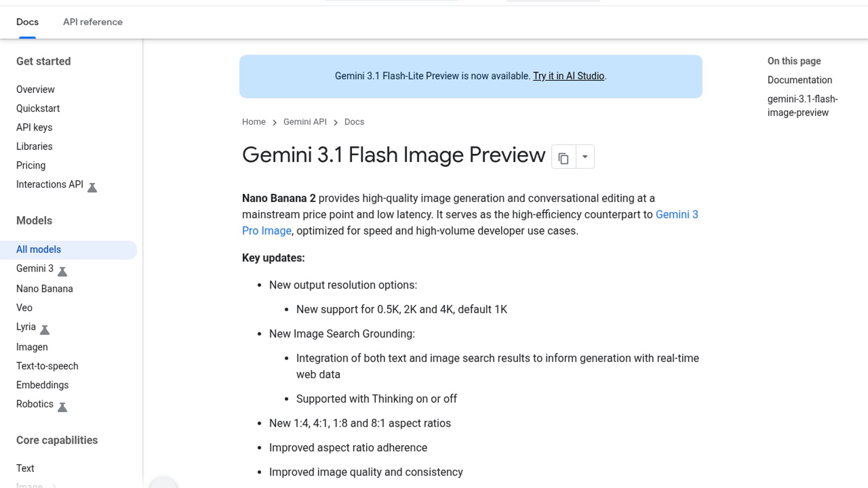
Task: Click Gemini API in the breadcrumb trail
Action: [305, 122]
